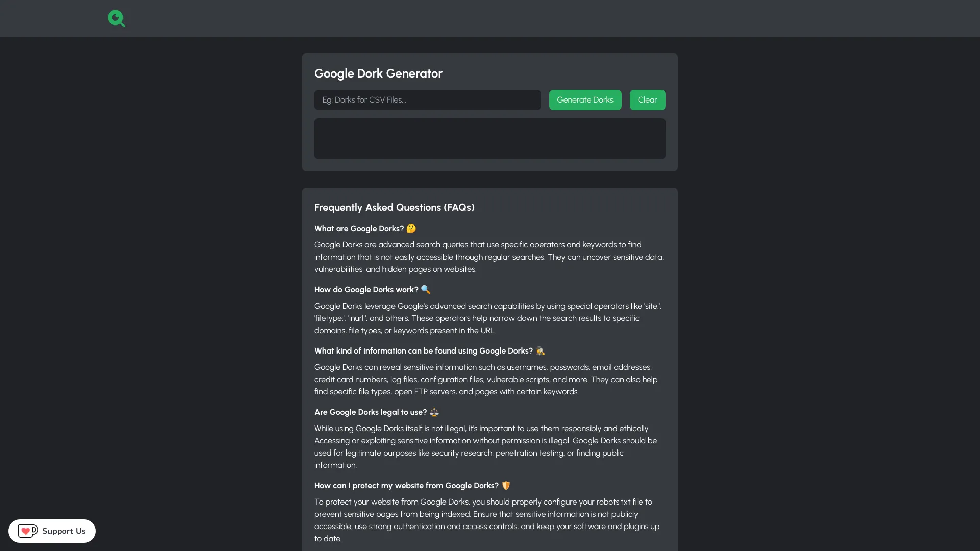
Task: Click the top navigation bar
Action: 490,18
